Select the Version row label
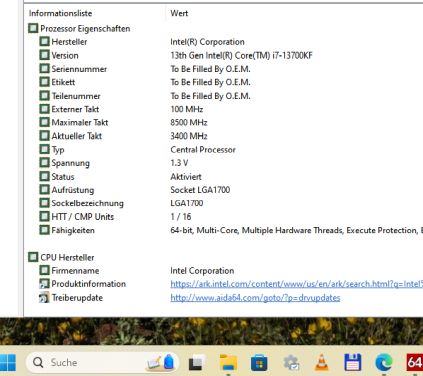423x376 pixels. (x=65, y=55)
